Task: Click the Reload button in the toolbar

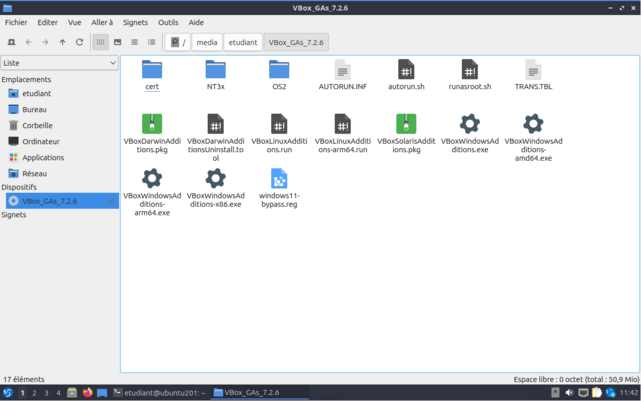Action: pos(79,42)
